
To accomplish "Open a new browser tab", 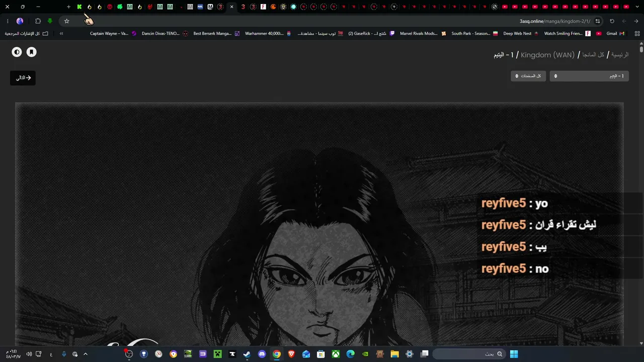I will (x=68, y=7).
